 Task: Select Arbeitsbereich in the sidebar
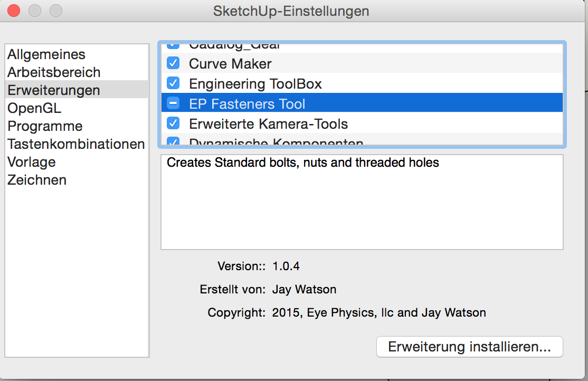(x=54, y=72)
